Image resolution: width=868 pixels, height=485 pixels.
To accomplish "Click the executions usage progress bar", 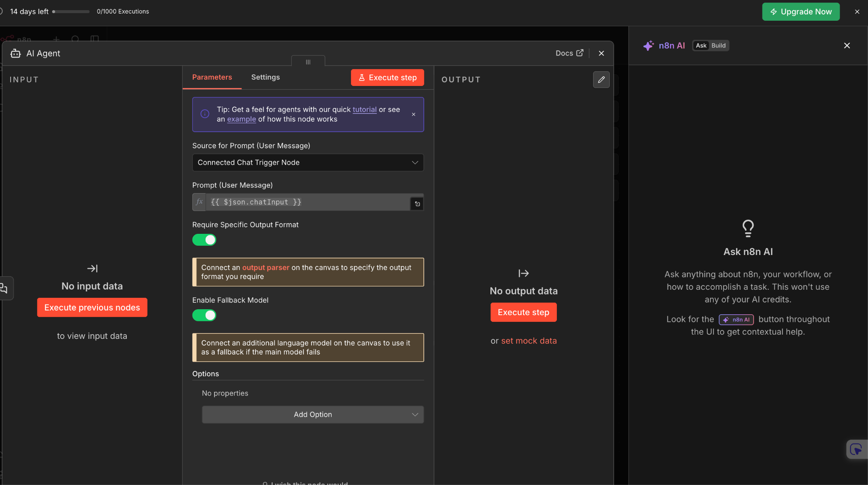I will [71, 12].
